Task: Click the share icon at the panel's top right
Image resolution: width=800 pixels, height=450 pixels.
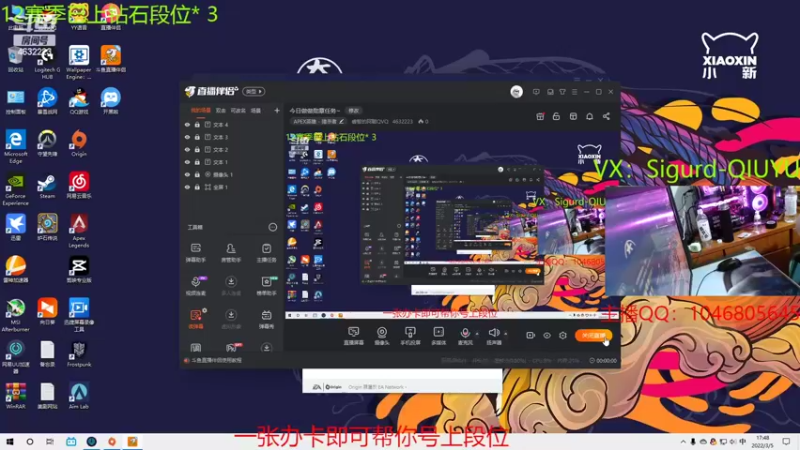Action: (x=606, y=116)
